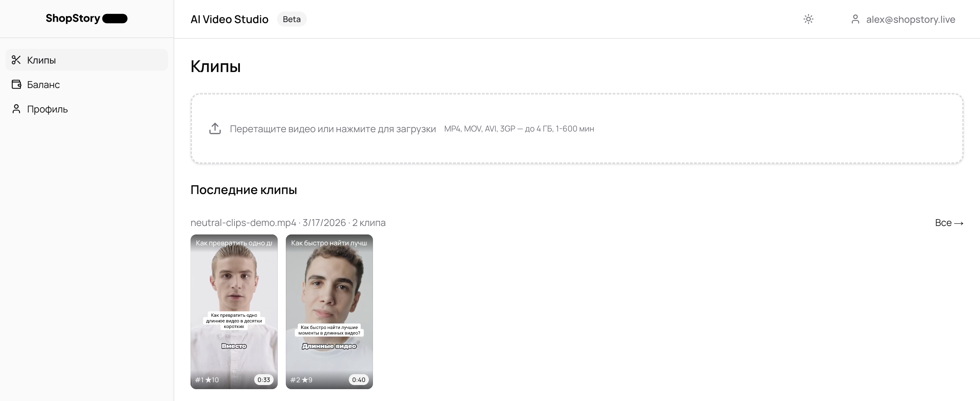Click the #1 ★10 rating label

click(x=207, y=380)
